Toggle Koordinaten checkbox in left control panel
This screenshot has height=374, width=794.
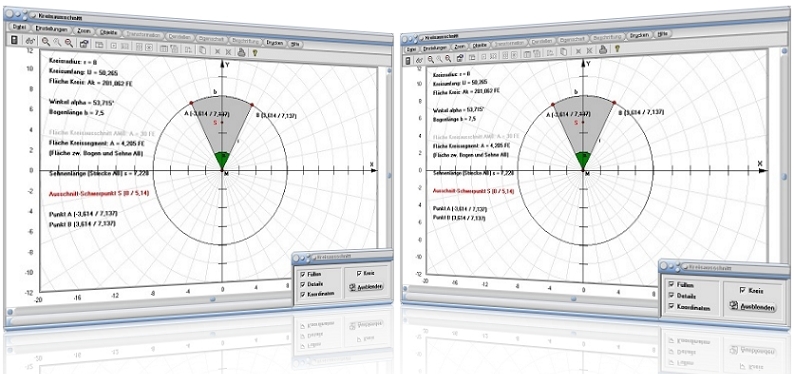click(303, 294)
